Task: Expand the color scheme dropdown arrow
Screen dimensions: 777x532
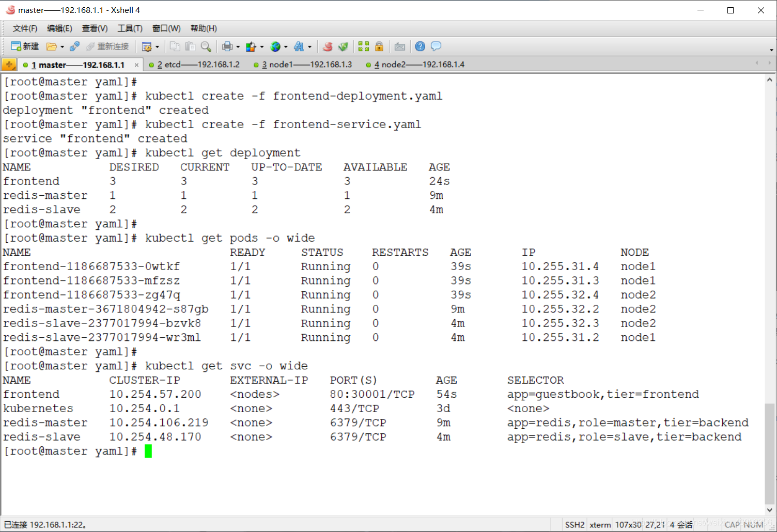Action: (262, 46)
